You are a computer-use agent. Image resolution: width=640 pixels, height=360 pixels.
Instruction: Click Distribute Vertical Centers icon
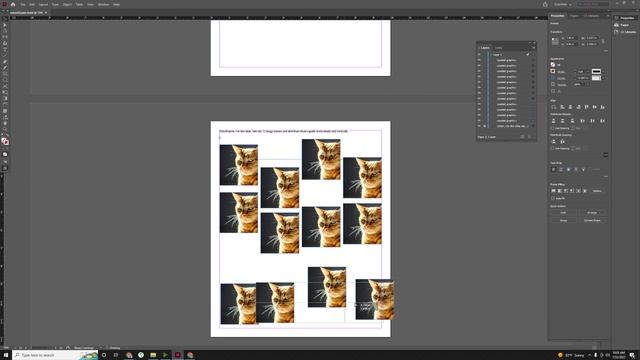pyautogui.click(x=562, y=121)
